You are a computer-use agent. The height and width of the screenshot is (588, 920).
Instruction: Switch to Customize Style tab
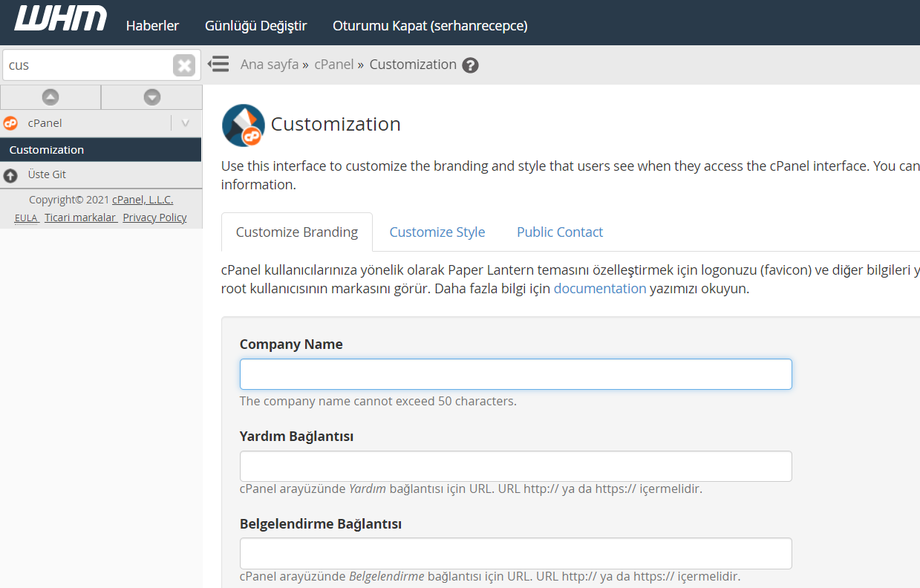pyautogui.click(x=437, y=232)
